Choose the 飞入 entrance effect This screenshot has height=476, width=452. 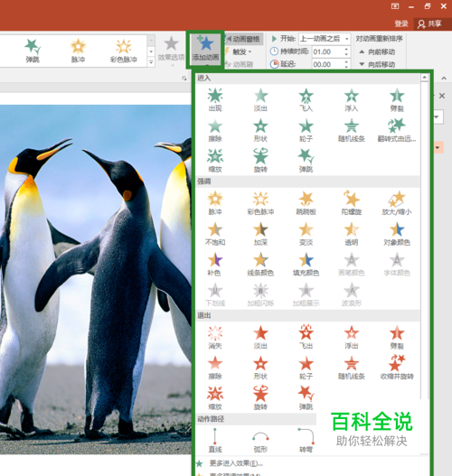(x=306, y=100)
